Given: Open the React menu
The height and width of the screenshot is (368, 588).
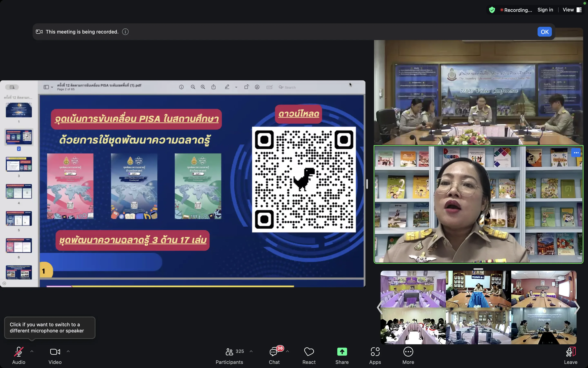Looking at the screenshot, I should 309,355.
